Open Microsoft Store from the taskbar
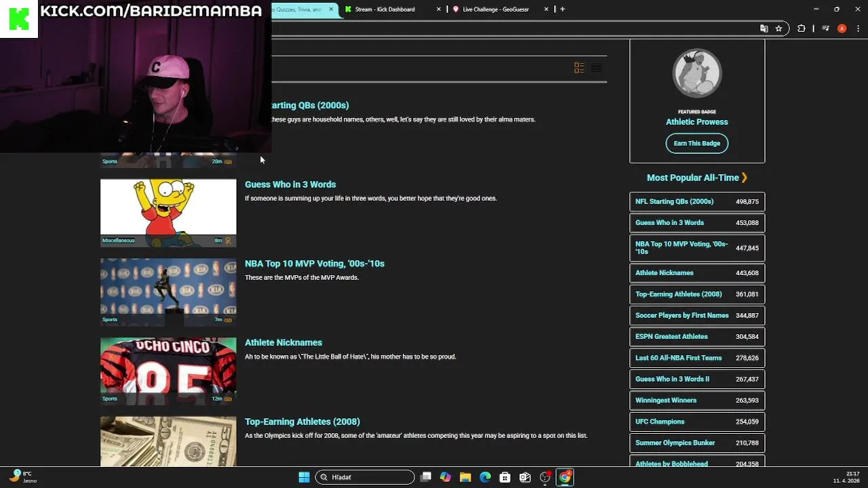Image resolution: width=868 pixels, height=488 pixels. 505,477
